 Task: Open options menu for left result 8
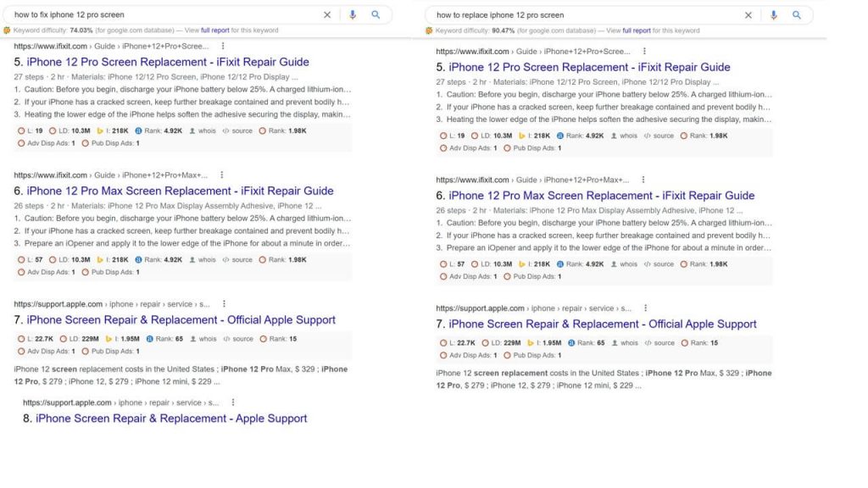click(x=233, y=402)
